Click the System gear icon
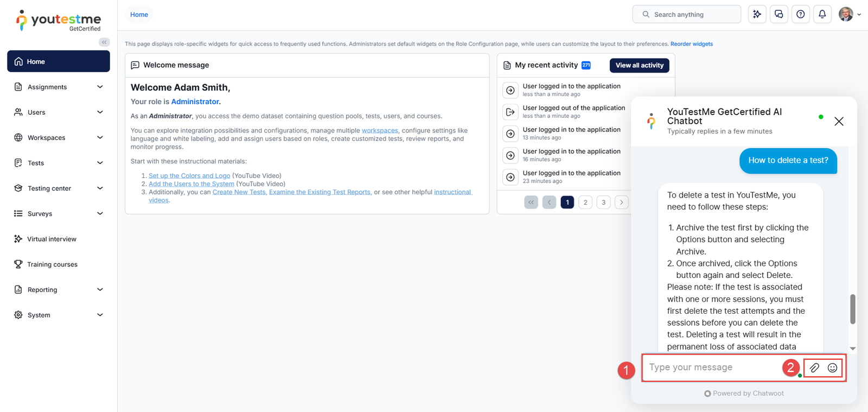Viewport: 868px width, 412px height. coord(18,315)
